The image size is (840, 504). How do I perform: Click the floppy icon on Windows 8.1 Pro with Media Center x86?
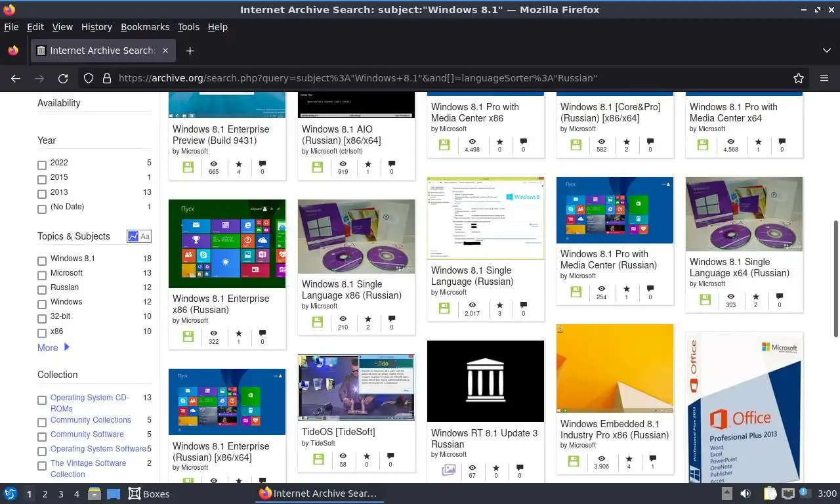[444, 145]
